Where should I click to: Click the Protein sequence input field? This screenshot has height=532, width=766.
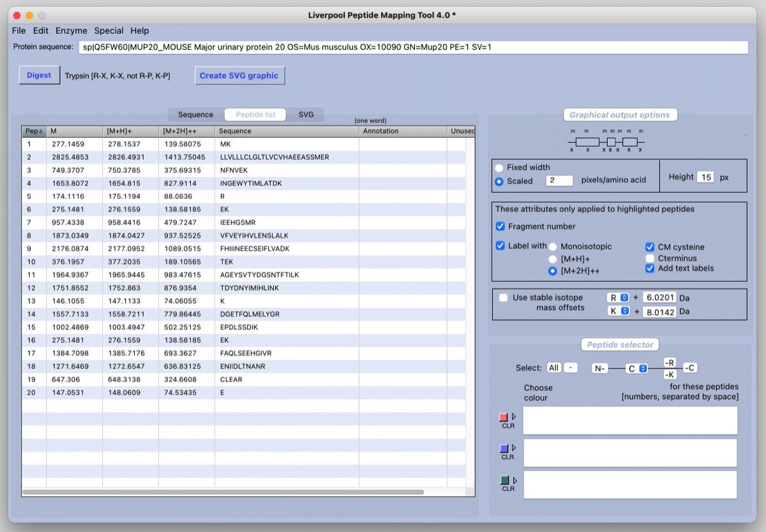click(x=412, y=47)
